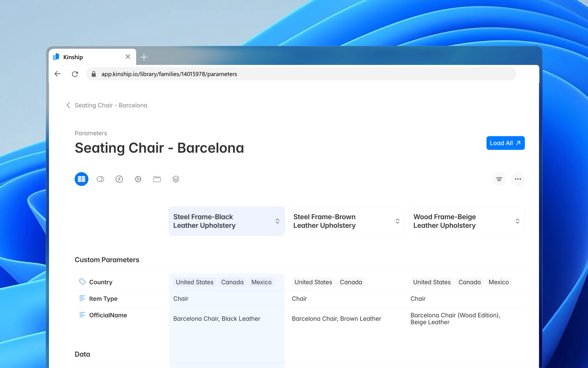Click the Mexico tag in first column
This screenshot has height=368, width=588.
click(261, 282)
